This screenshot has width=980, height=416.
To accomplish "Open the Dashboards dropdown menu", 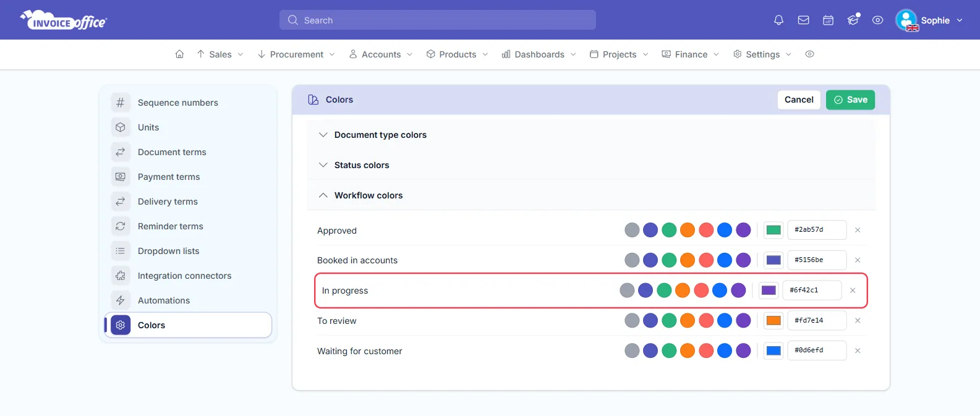I will (x=539, y=54).
